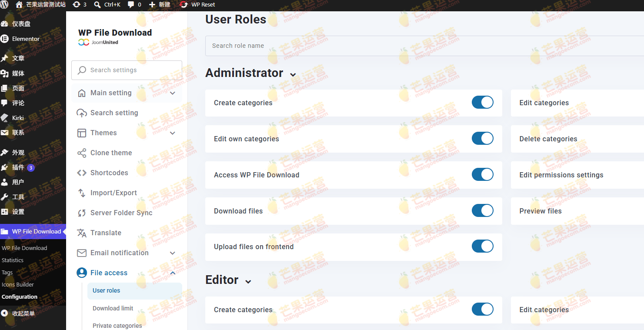This screenshot has width=644, height=330.
Task: Click the updates icon showing 3
Action: tap(77, 4)
